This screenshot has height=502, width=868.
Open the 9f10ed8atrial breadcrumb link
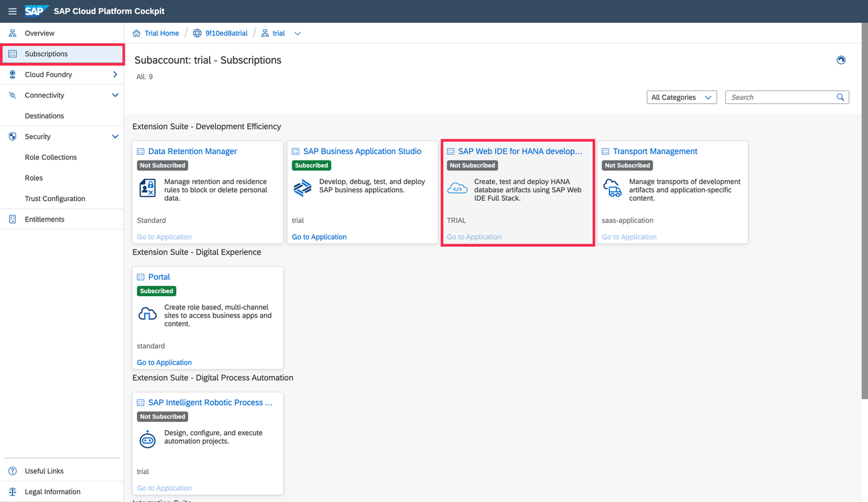tap(226, 33)
